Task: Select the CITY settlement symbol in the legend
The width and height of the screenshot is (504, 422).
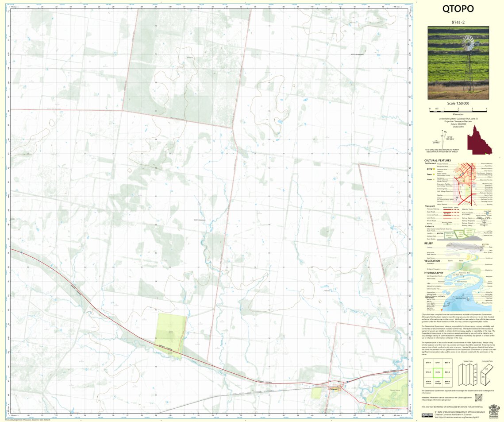Action: pos(434,169)
